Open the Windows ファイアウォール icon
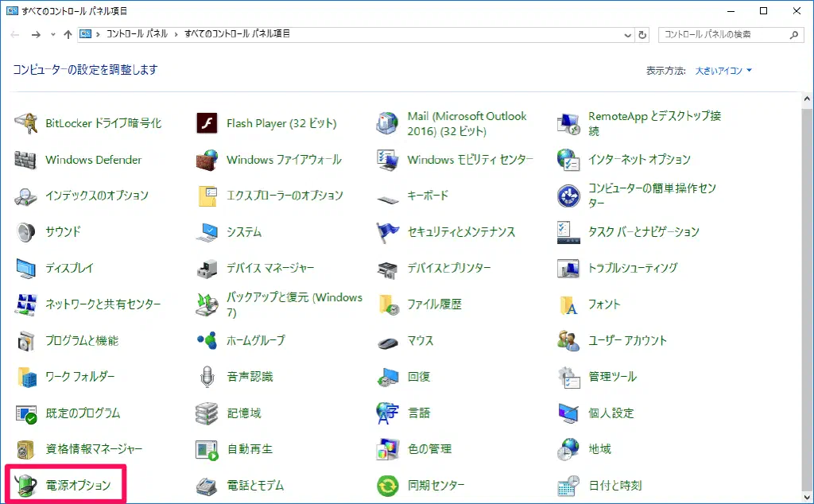The height and width of the screenshot is (504, 814). click(207, 160)
